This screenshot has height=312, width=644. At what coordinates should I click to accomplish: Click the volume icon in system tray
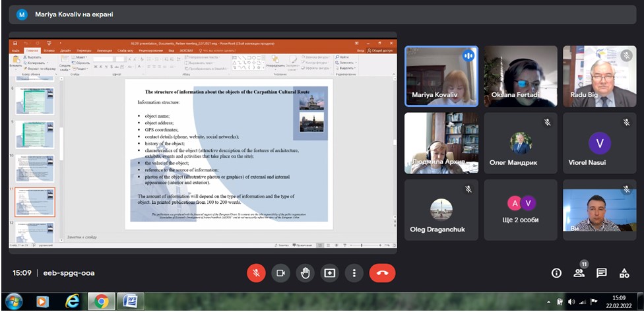[x=571, y=302]
